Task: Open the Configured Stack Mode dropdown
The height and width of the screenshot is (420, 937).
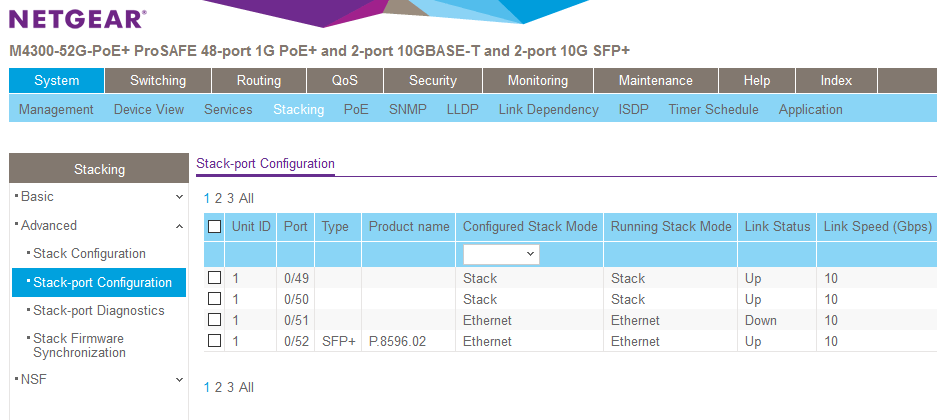Action: coord(501,254)
